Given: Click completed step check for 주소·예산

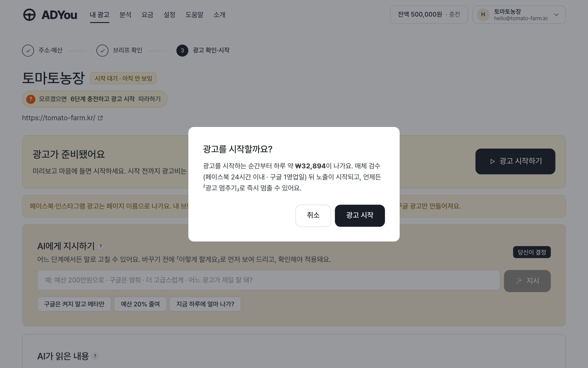Looking at the screenshot, I should pos(28,50).
